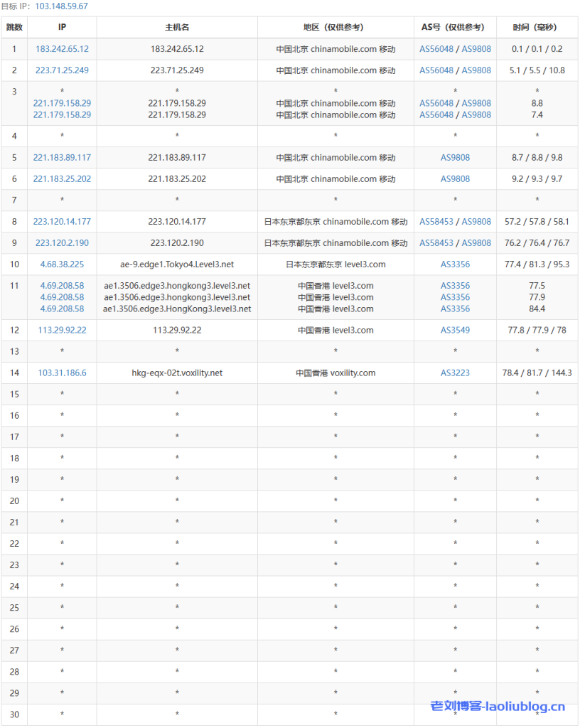Select hostname hkg-eqx-02t.voxility.net cell

click(x=177, y=373)
